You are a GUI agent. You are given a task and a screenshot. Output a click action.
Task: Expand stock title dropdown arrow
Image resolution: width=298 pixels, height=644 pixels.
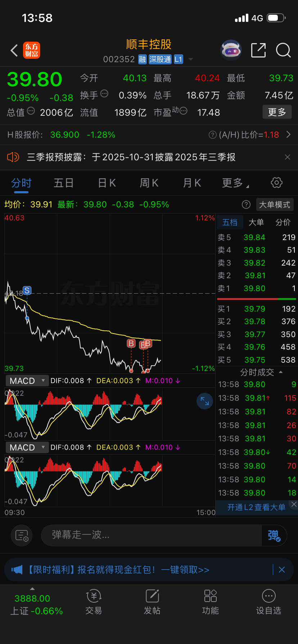[191, 59]
